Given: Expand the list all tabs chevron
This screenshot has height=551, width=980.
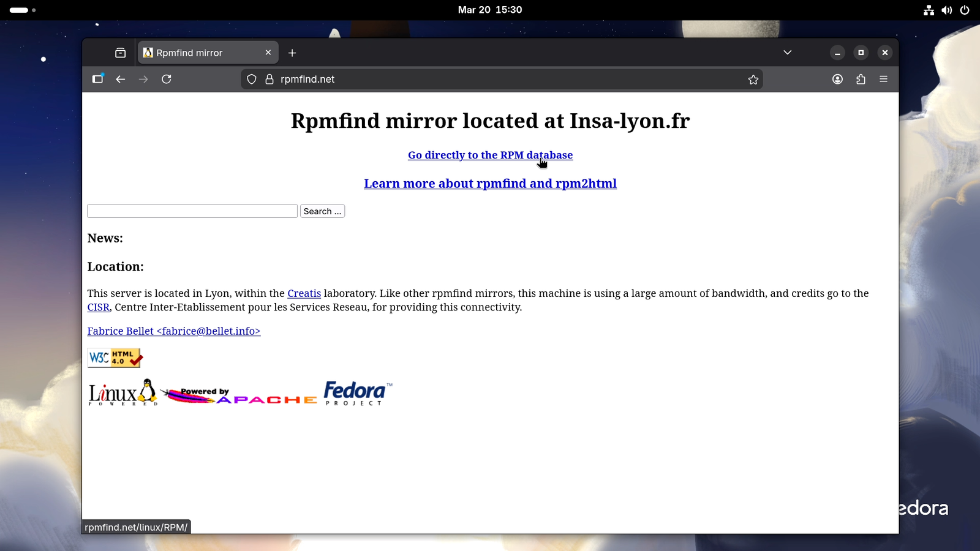Looking at the screenshot, I should click(788, 53).
